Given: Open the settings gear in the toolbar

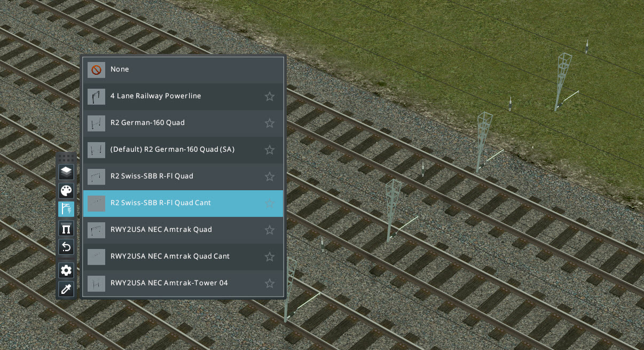Looking at the screenshot, I should [x=66, y=270].
